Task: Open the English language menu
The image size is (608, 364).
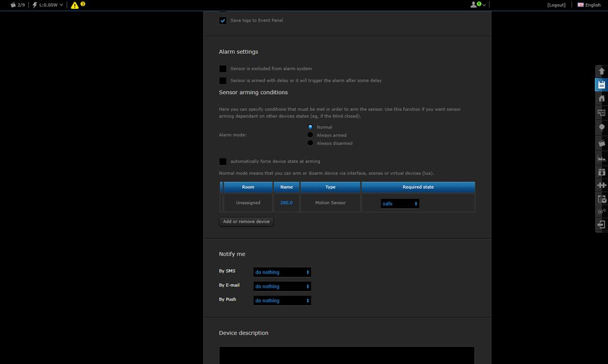Action: 589,5
